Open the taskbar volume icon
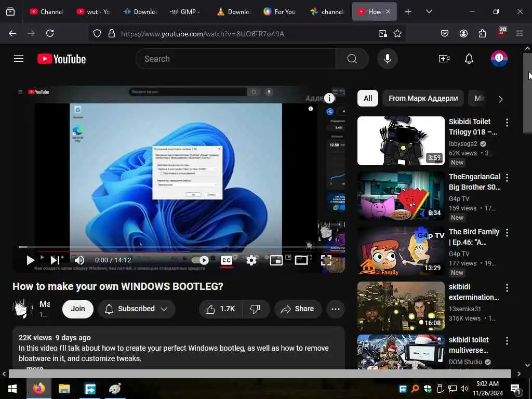This screenshot has height=399, width=532. coord(464,389)
